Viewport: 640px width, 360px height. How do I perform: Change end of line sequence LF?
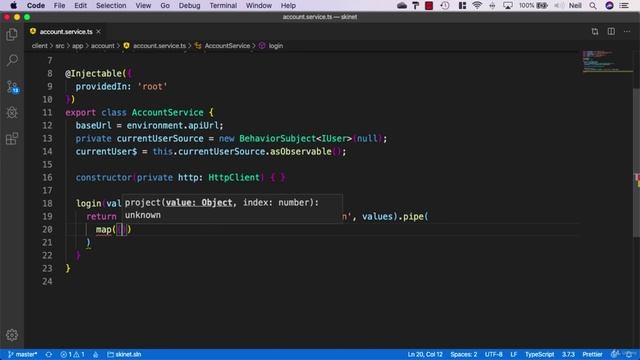coord(513,354)
